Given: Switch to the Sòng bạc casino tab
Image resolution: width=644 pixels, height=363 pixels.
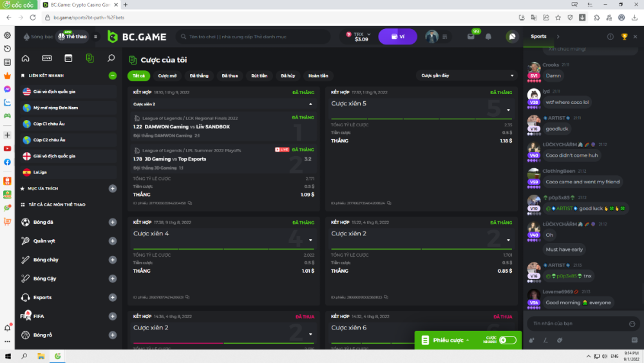Looking at the screenshot, I should click(x=39, y=37).
